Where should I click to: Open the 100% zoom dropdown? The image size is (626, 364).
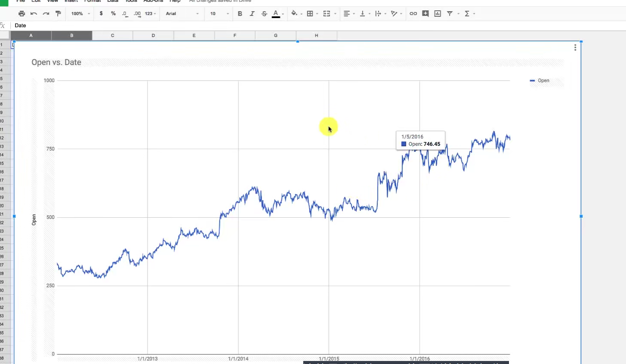(80, 14)
